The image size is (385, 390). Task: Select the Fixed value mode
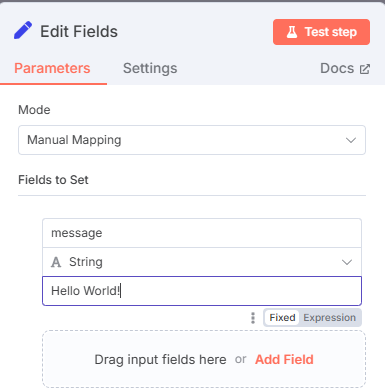[x=282, y=318]
